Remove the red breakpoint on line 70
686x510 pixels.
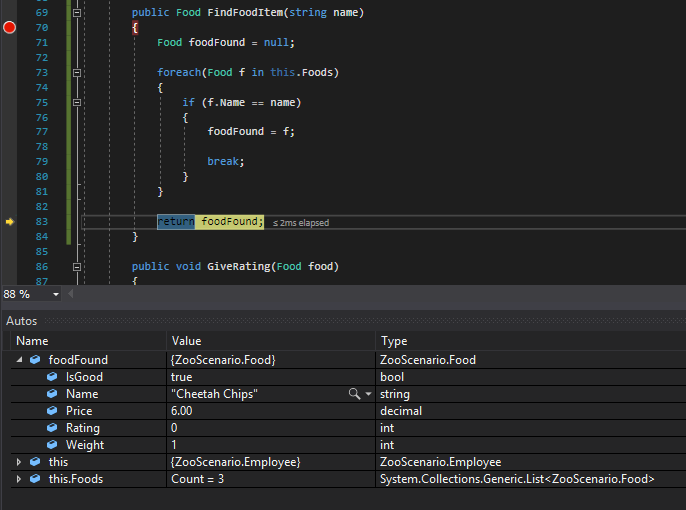[x=10, y=28]
